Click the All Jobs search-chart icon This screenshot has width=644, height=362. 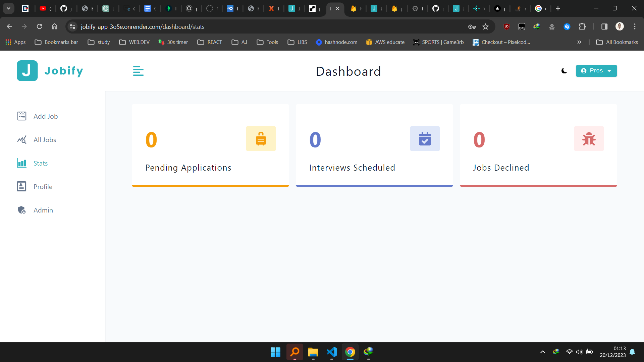click(22, 139)
